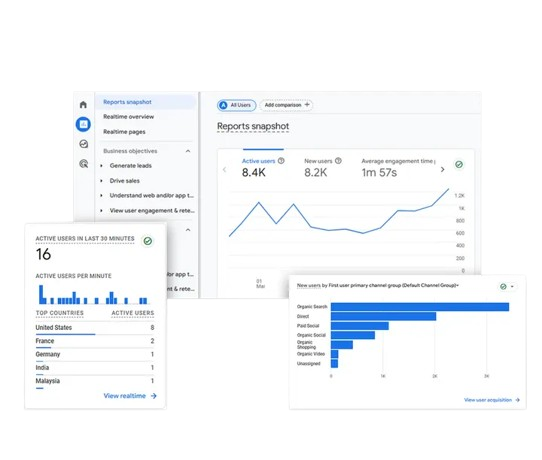This screenshot has height=460, width=542.
Task: Open dropdown arrow on channel group card
Action: pyautogui.click(x=512, y=287)
